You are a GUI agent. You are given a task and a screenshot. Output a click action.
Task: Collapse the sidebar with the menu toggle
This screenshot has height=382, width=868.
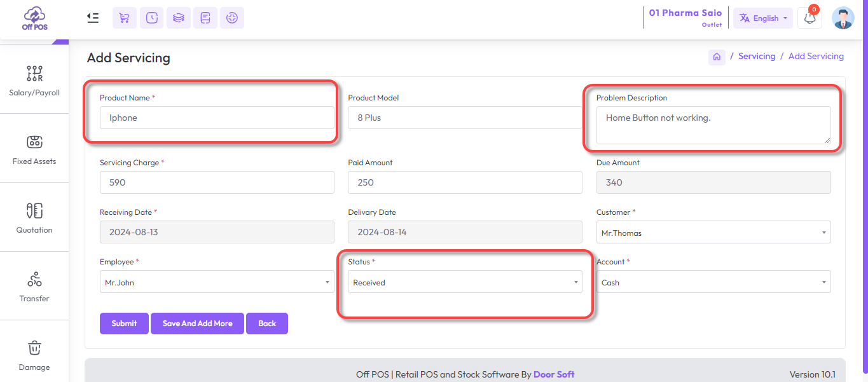click(x=93, y=18)
